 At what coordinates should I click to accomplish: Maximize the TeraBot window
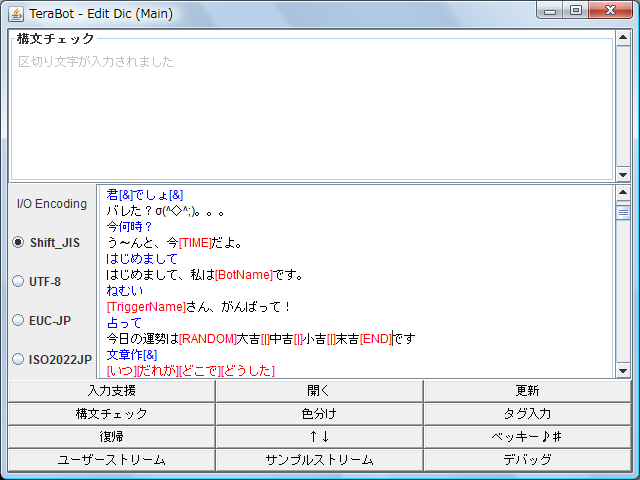coord(576,11)
